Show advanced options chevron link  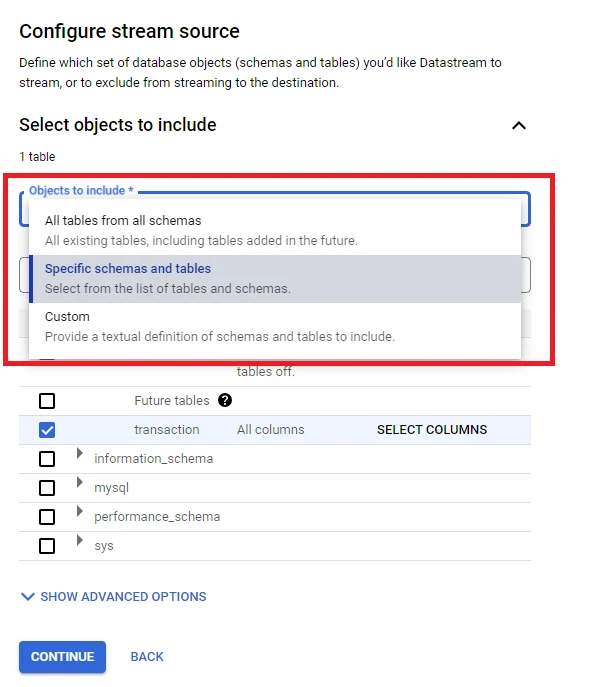tap(113, 597)
